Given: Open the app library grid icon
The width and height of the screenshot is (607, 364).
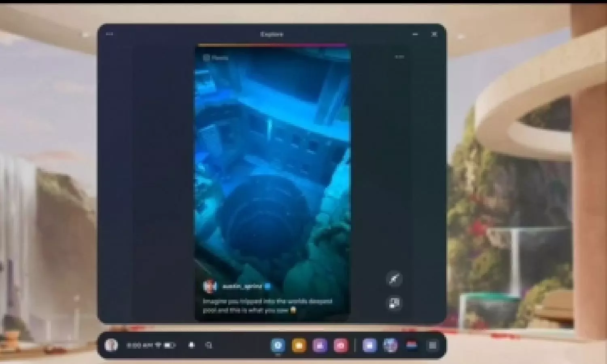Looking at the screenshot, I should point(432,345).
